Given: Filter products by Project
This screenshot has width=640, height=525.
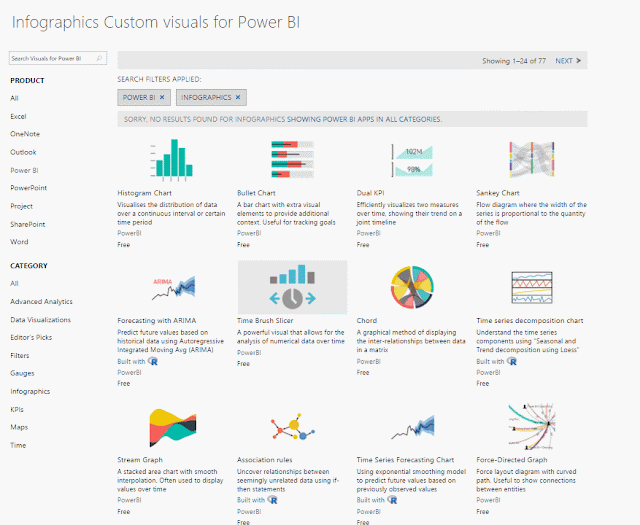Looking at the screenshot, I should pos(21,206).
